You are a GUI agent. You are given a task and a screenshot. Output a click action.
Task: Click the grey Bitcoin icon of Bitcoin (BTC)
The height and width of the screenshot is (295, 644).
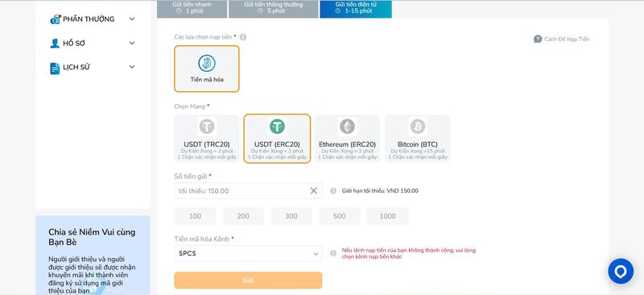pos(418,127)
